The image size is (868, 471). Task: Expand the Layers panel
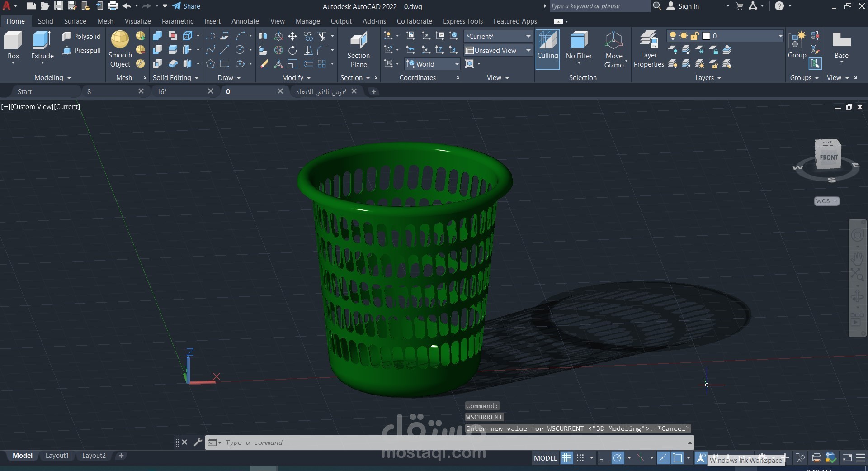tap(708, 77)
